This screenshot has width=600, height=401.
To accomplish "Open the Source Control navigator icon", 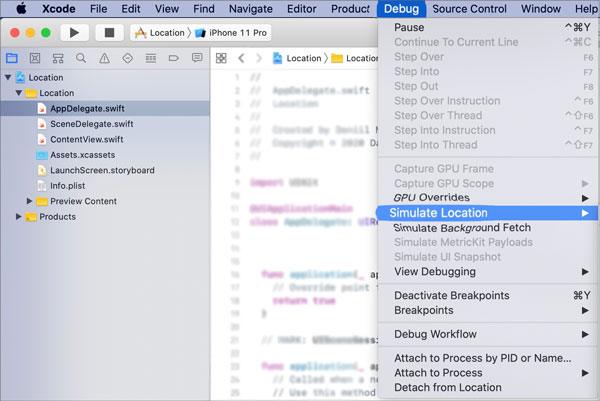I will pyautogui.click(x=35, y=58).
